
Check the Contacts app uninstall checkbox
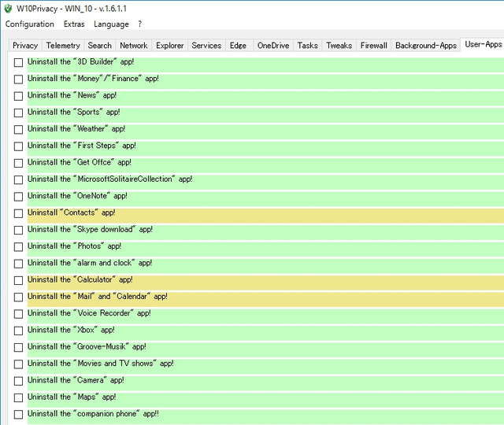18,213
